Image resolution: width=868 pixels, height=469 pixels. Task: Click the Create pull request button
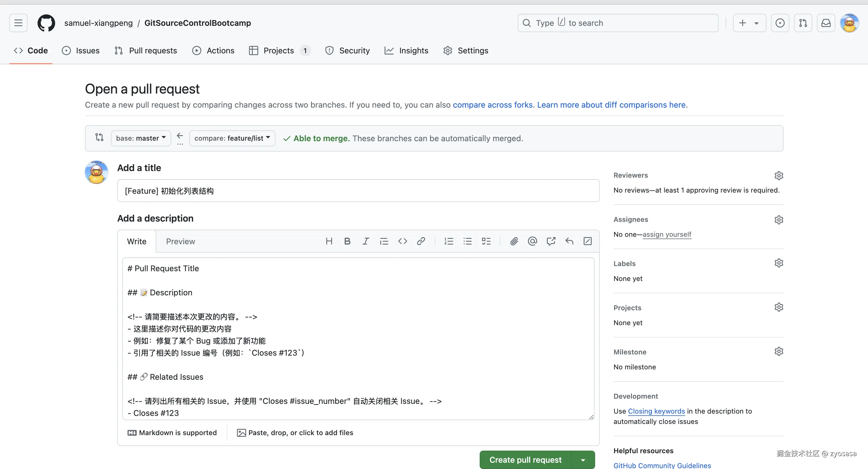click(525, 460)
